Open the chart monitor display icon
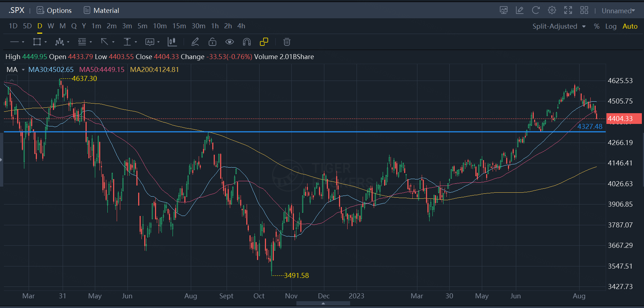This screenshot has height=308, width=644. point(504,10)
